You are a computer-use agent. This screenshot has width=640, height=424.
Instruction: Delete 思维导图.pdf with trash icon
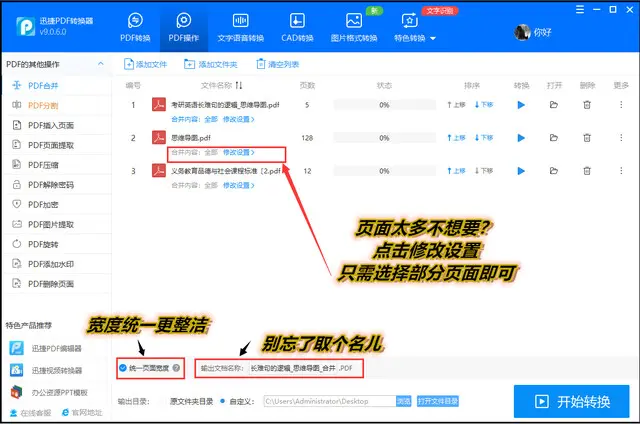coord(587,138)
